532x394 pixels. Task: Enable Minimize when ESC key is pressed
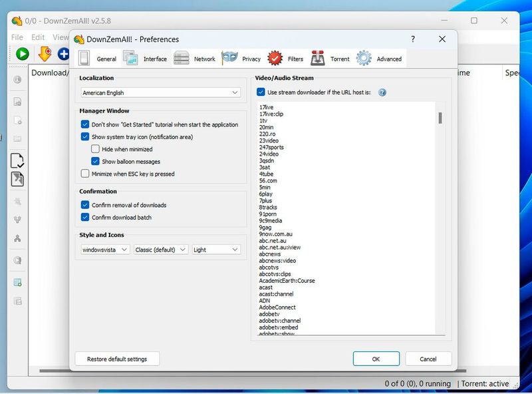pyautogui.click(x=85, y=174)
